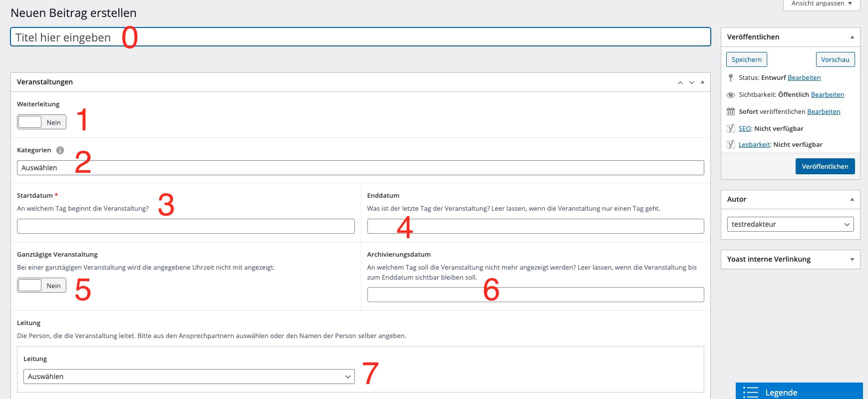Screen dimensions: 868x399
Task: Toggle the Ganztägige Veranstaltung switch
Action: 42,286
